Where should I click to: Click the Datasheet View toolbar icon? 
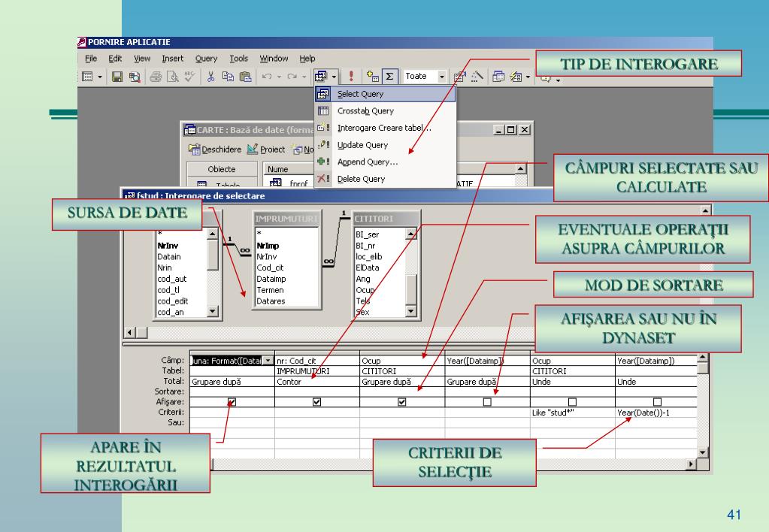point(87,77)
